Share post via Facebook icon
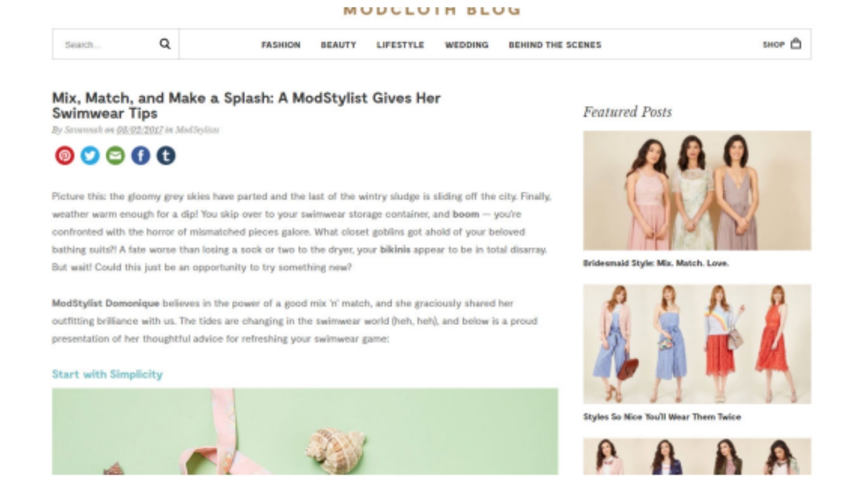 coord(141,156)
